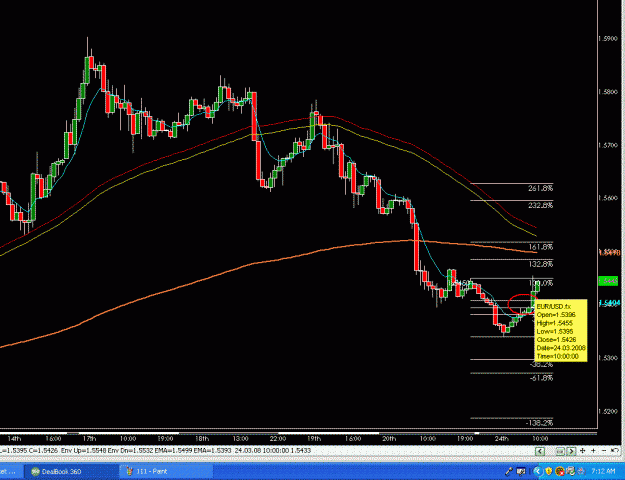Click High=1.5455 in the tooltip
The height and width of the screenshot is (480, 625).
coord(556,323)
